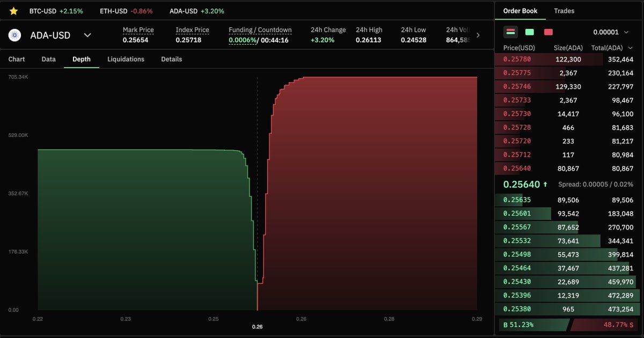Switch to the Chart tab

pyautogui.click(x=17, y=59)
